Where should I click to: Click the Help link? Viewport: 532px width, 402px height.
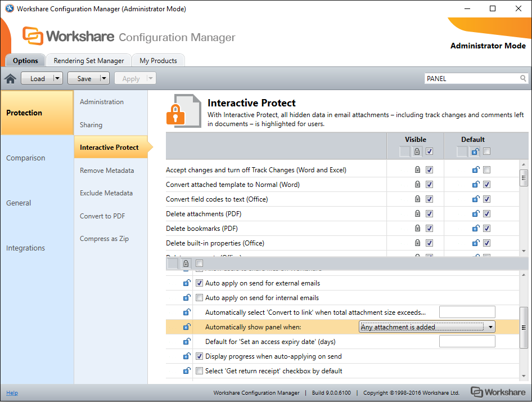(x=12, y=392)
